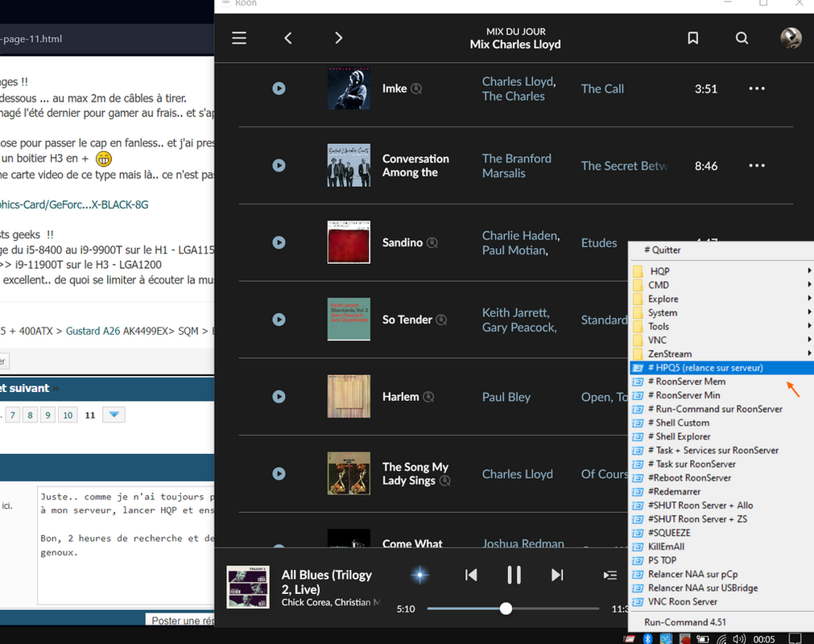Go back with the left arrow in Roon
814x644 pixels.
(288, 38)
